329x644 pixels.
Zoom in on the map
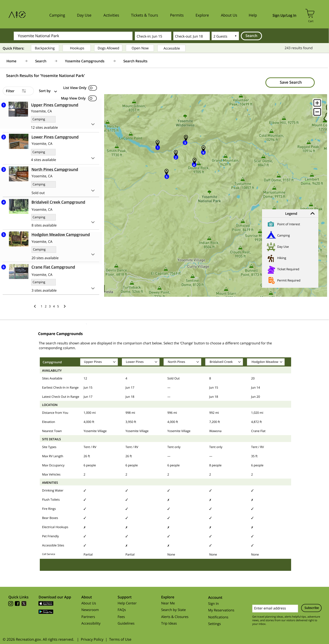[317, 103]
